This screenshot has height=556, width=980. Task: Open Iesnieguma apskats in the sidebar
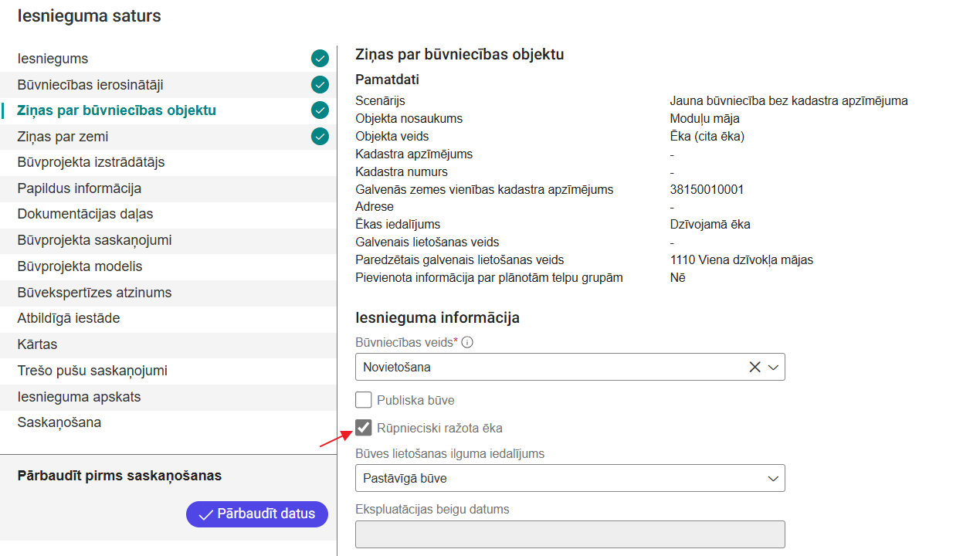(x=79, y=397)
